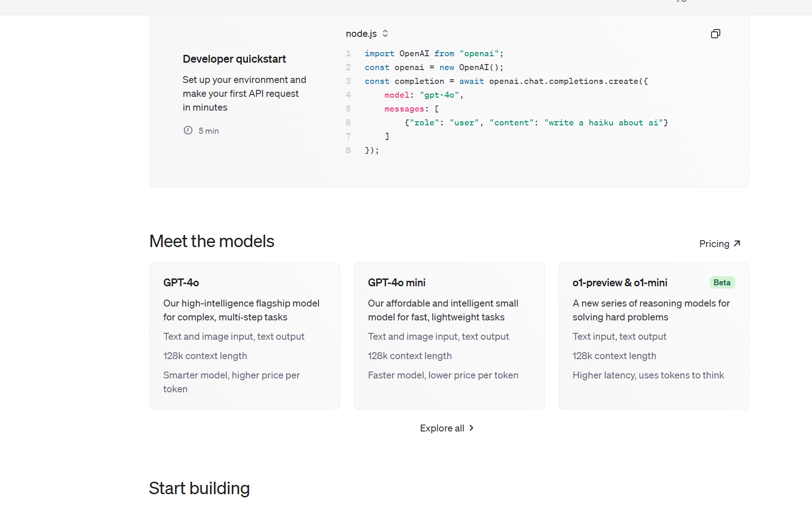Open the Pricing link
The height and width of the screenshot is (508, 812).
click(x=720, y=244)
